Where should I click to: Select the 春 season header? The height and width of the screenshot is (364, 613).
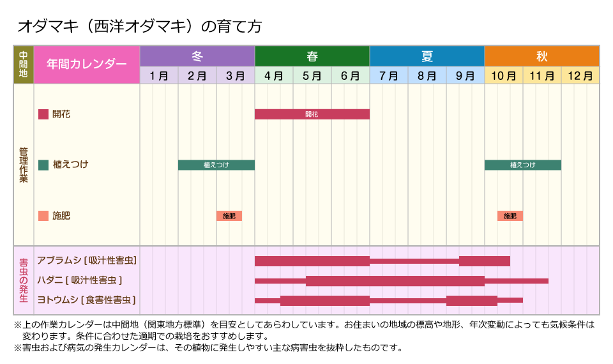312,56
